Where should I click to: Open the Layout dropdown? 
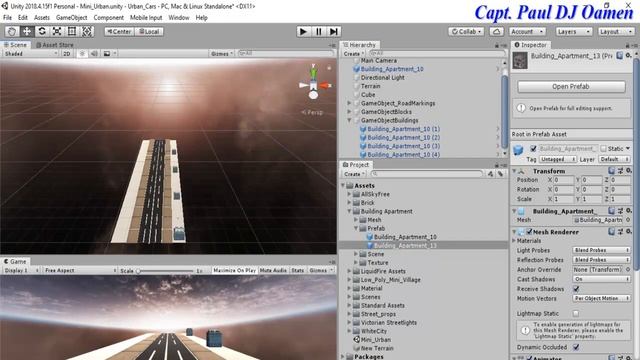click(x=616, y=31)
